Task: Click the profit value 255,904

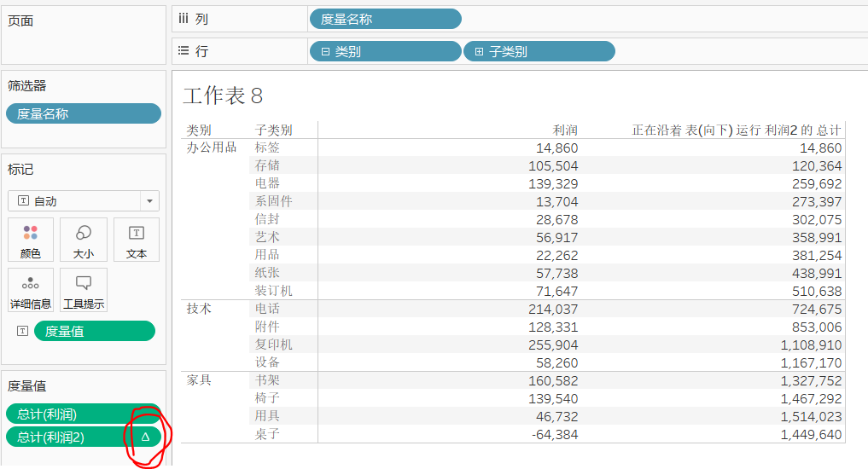Action: point(553,345)
